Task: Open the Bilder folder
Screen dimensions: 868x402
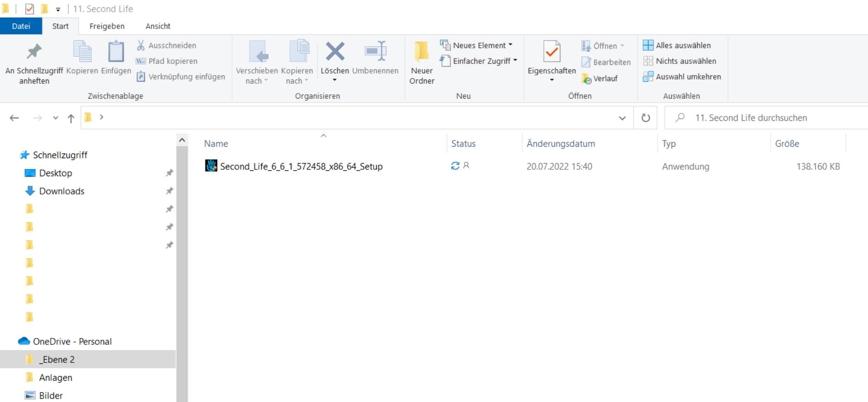Action: point(51,396)
